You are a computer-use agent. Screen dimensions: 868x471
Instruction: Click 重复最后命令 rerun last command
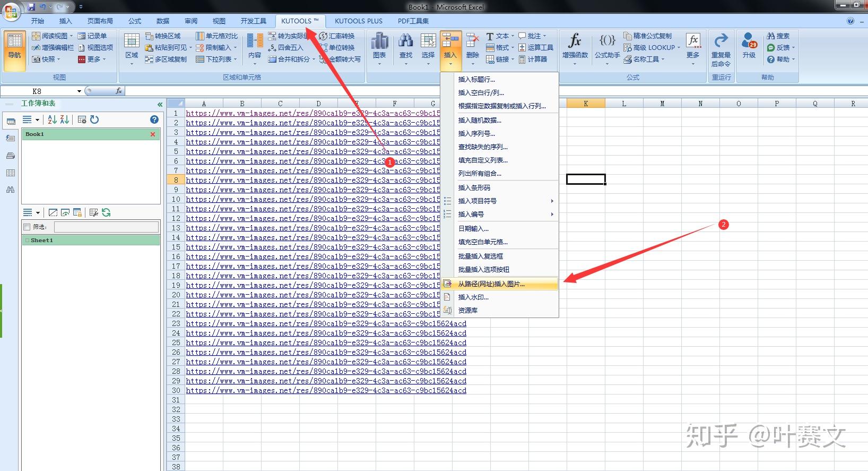pyautogui.click(x=721, y=51)
